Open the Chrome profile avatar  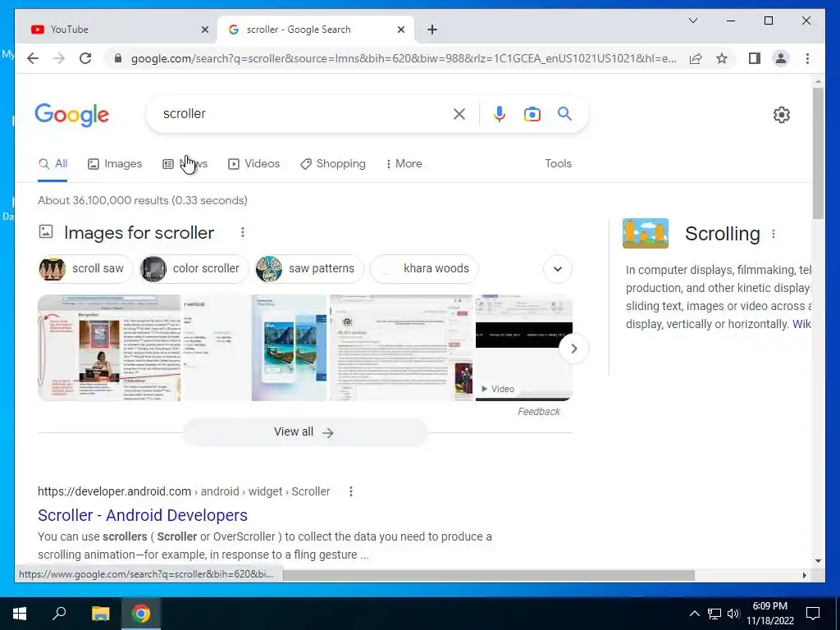(781, 58)
